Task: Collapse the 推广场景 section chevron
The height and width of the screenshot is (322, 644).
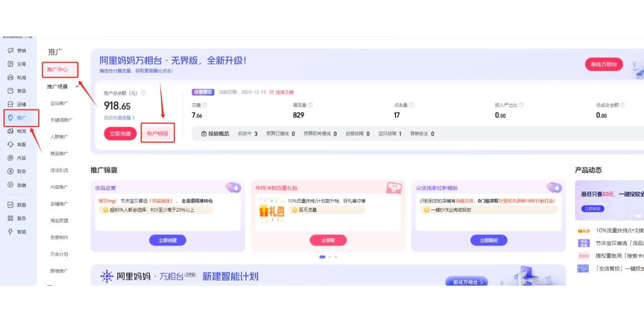Action: (77, 87)
